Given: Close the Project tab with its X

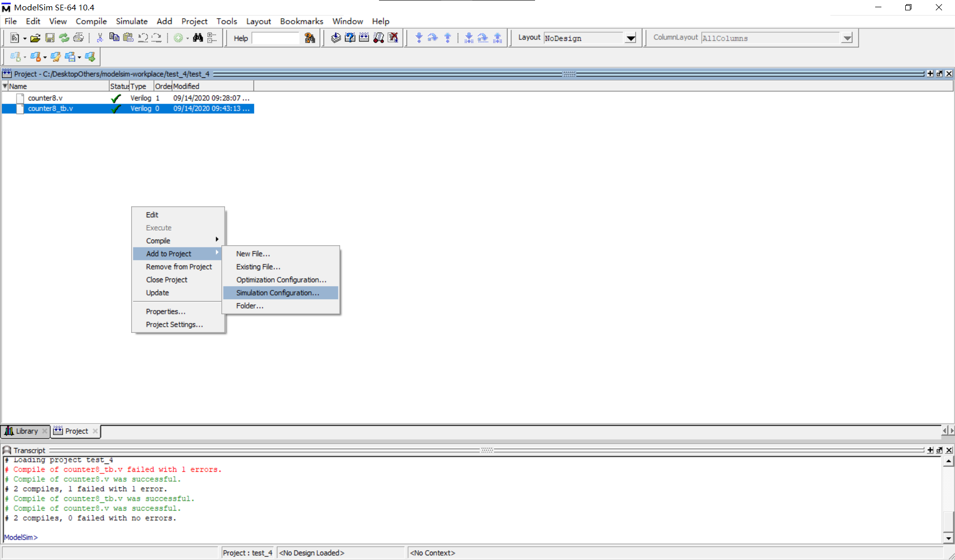Looking at the screenshot, I should (x=95, y=431).
